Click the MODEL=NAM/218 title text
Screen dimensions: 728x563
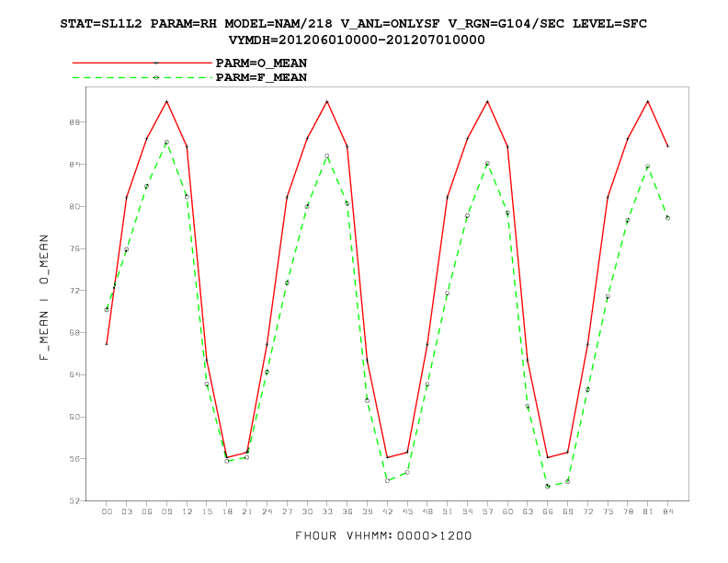click(279, 24)
